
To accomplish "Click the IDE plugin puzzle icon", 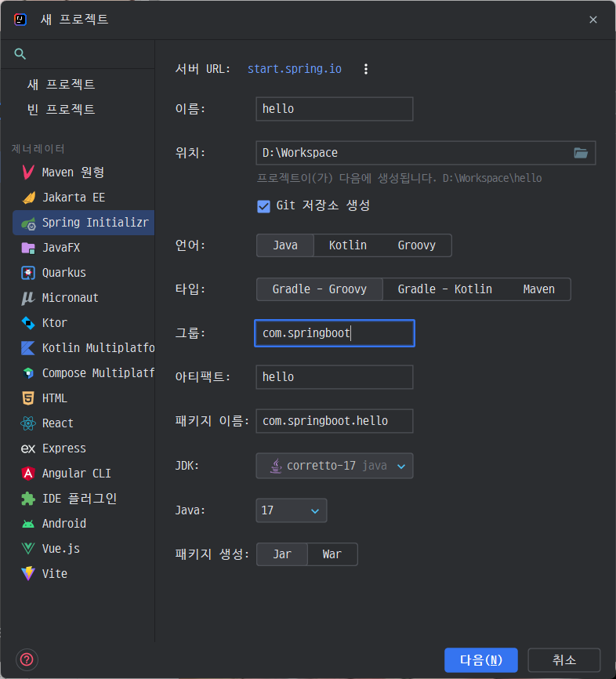I will [28, 499].
